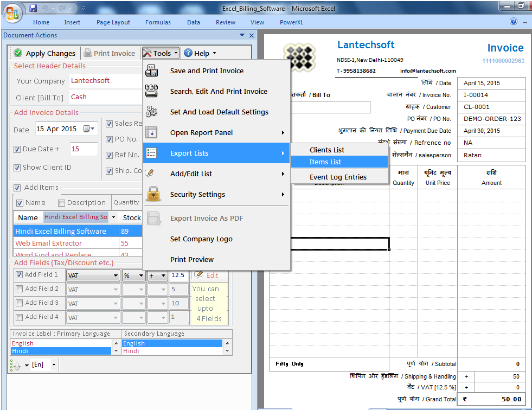Click the Redo arrow icon
The width and height of the screenshot is (532, 410).
(x=62, y=8)
